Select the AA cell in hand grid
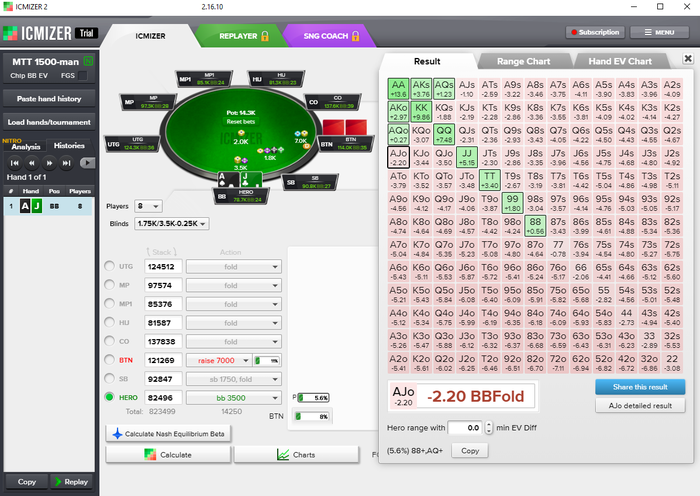This screenshot has height=496, width=700. (x=398, y=88)
